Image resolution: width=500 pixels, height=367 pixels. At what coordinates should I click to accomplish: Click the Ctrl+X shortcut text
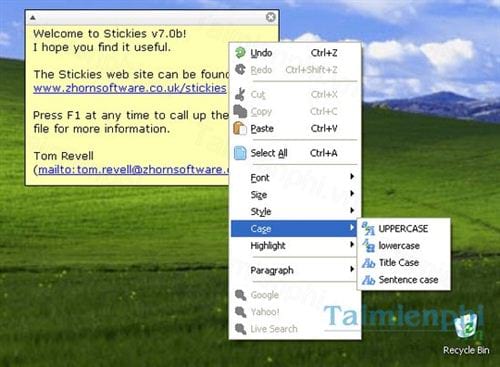(324, 95)
